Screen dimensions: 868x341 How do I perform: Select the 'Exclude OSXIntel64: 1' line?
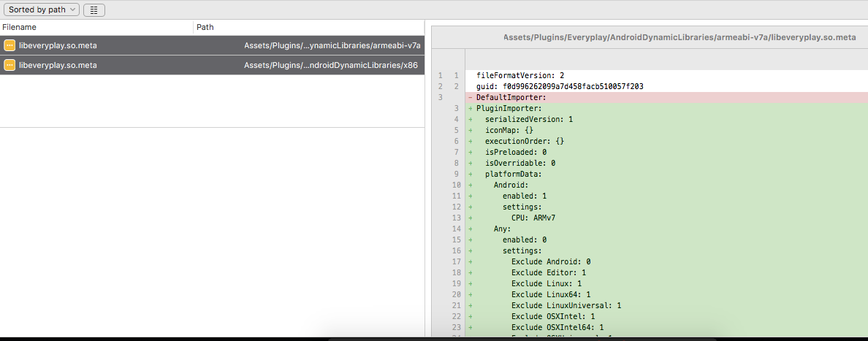(666, 327)
